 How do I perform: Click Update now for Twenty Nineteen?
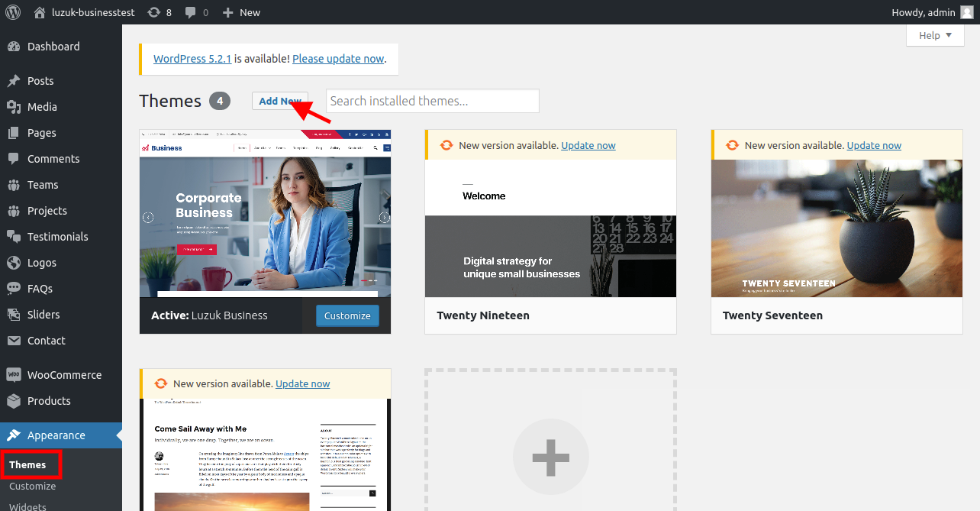[588, 145]
